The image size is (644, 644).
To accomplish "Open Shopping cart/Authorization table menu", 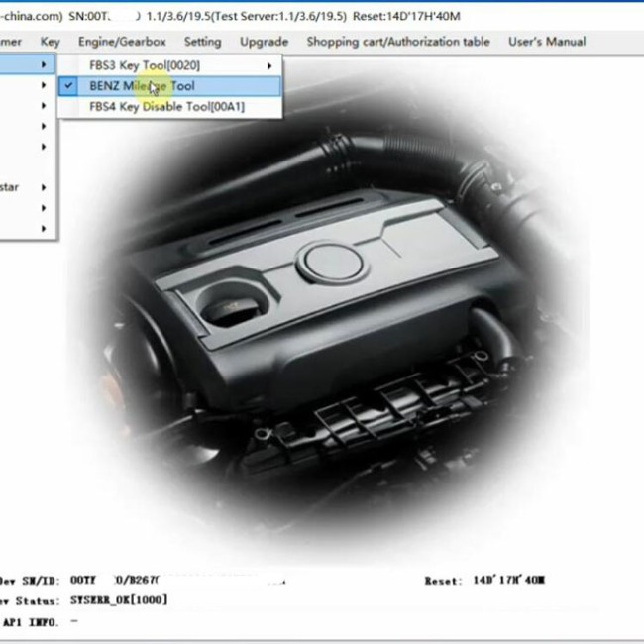I will coord(398,42).
